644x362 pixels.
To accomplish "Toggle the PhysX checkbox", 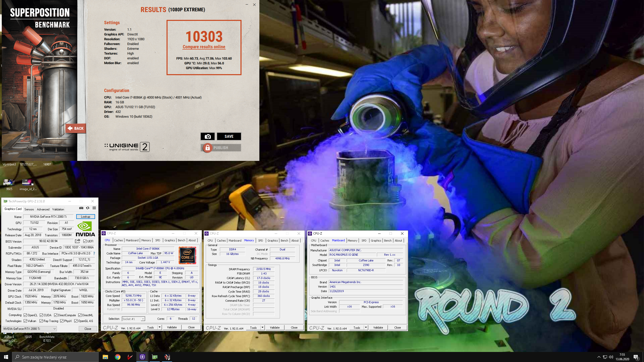I will [x=62, y=321].
